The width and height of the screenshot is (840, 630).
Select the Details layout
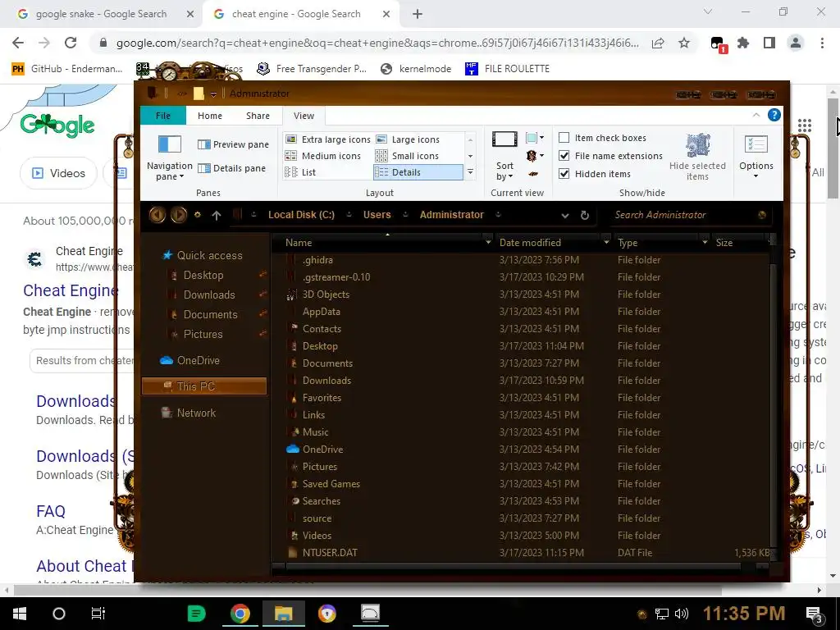418,172
